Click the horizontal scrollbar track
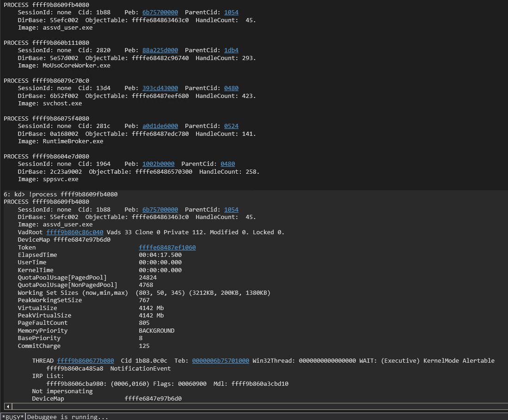508x420 pixels. click(x=254, y=406)
